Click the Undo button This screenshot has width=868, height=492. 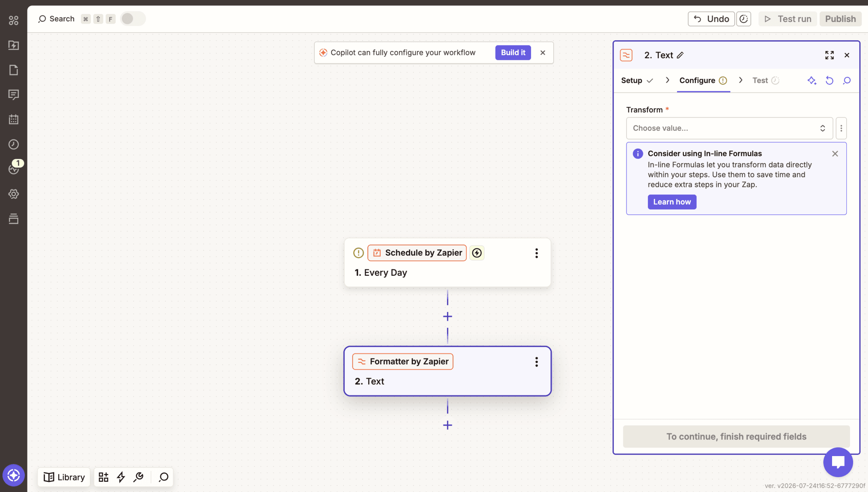pyautogui.click(x=711, y=19)
